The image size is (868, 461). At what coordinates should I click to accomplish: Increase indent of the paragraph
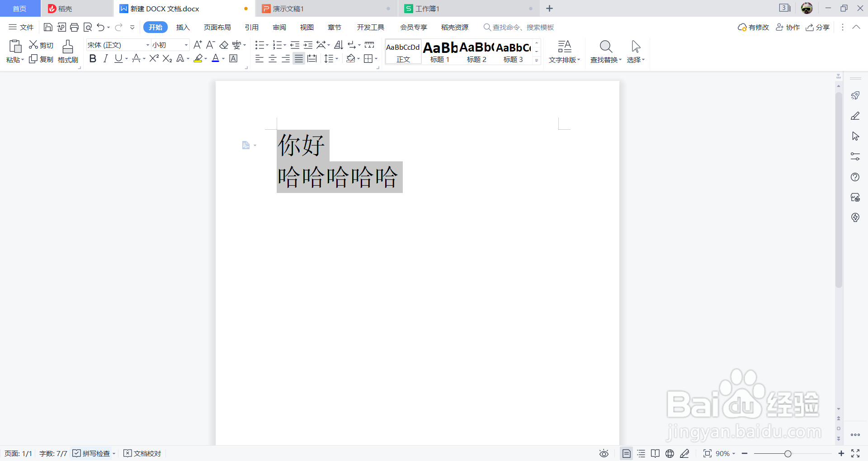pos(308,45)
